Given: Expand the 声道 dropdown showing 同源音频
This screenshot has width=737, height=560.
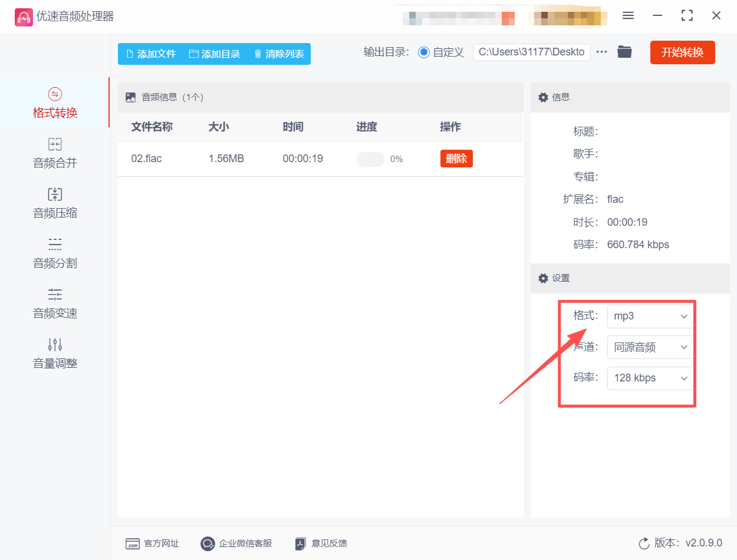Looking at the screenshot, I should point(650,347).
